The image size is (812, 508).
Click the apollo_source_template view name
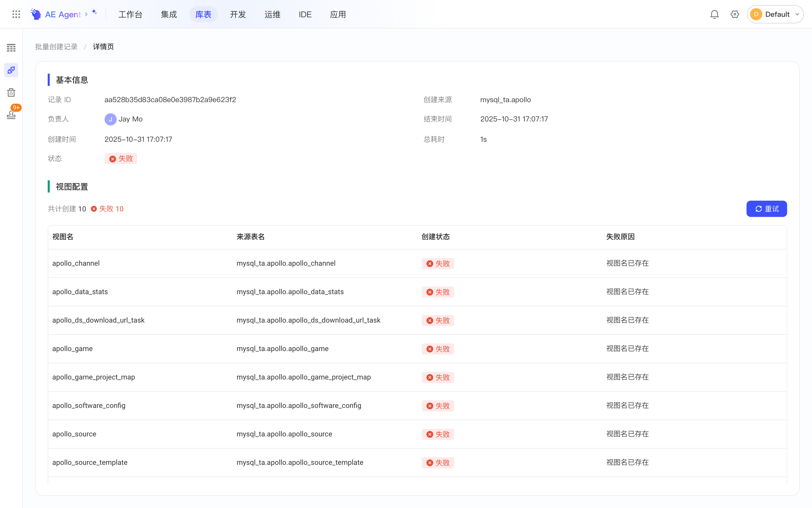click(90, 462)
